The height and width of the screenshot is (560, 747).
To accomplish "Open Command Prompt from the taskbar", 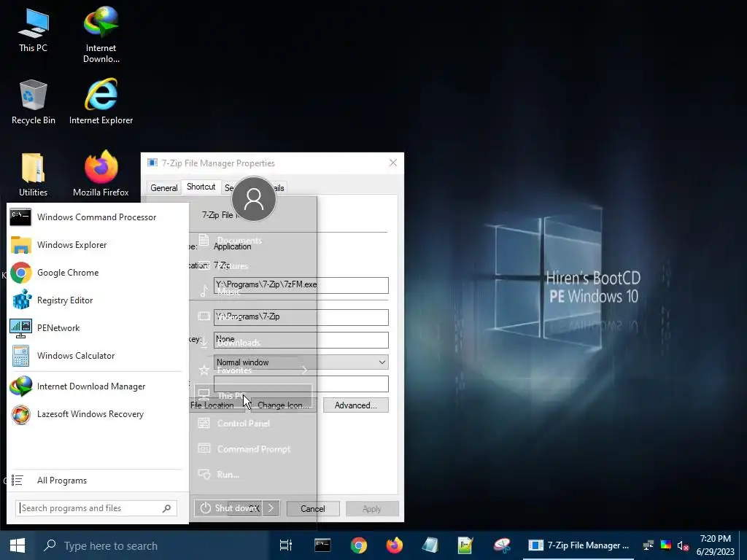I will click(322, 545).
